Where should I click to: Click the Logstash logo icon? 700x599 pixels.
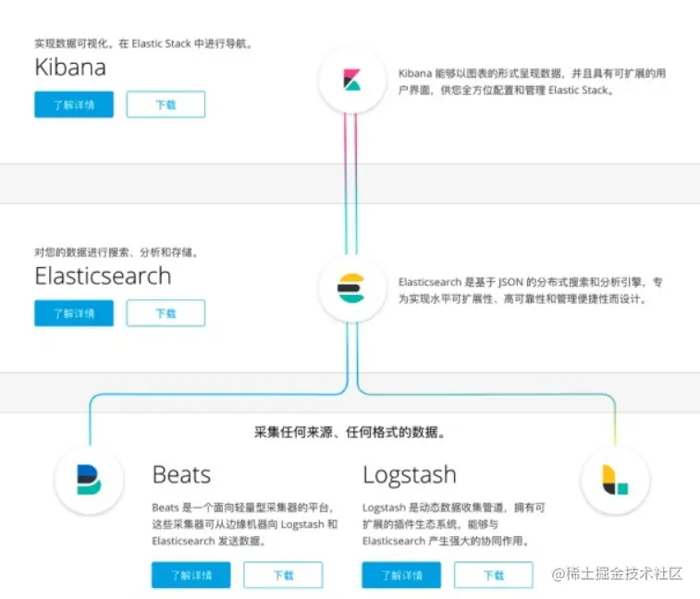coord(615,480)
